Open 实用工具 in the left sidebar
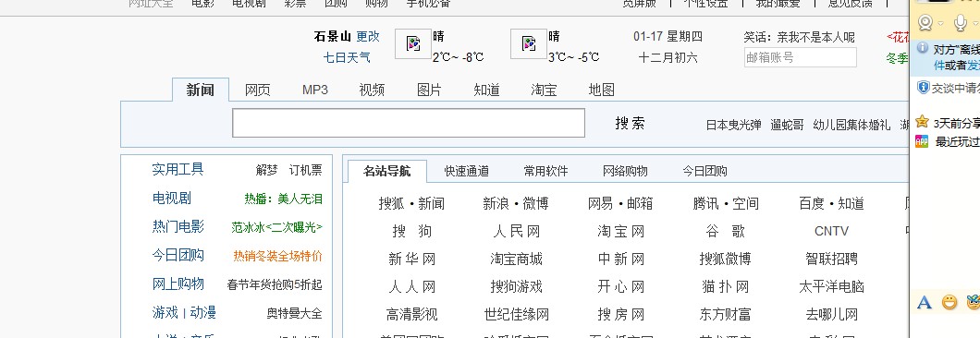Viewport: 980px width, 338px height. 178,169
